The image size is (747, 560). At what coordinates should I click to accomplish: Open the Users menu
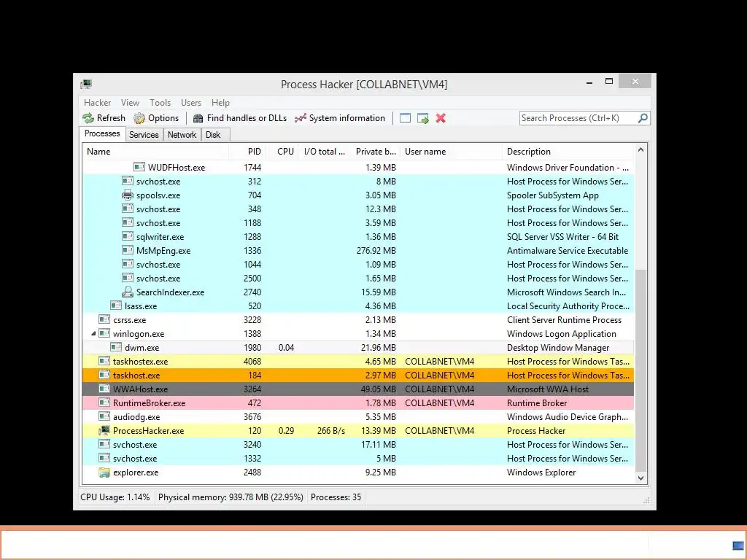(191, 103)
